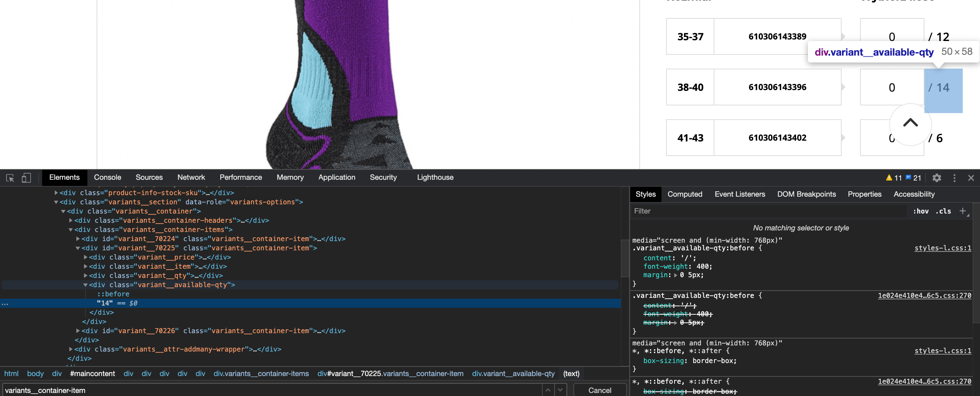Toggle the device toolbar icon
980x396 pixels.
click(26, 178)
